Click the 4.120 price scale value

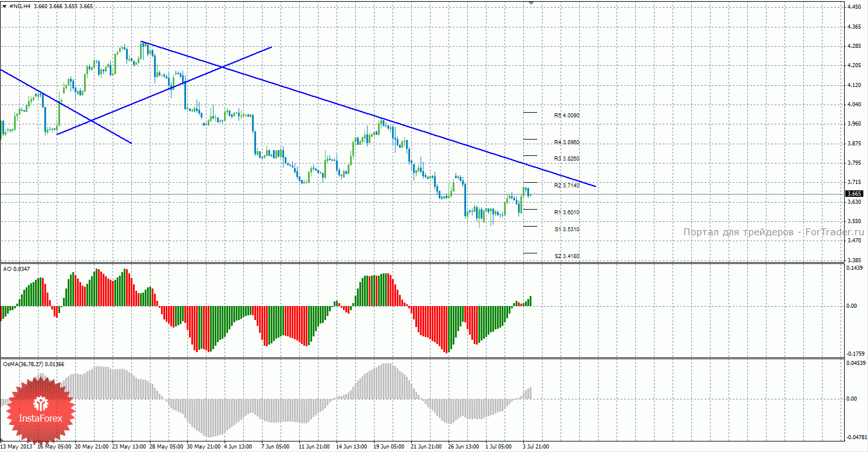(853, 85)
